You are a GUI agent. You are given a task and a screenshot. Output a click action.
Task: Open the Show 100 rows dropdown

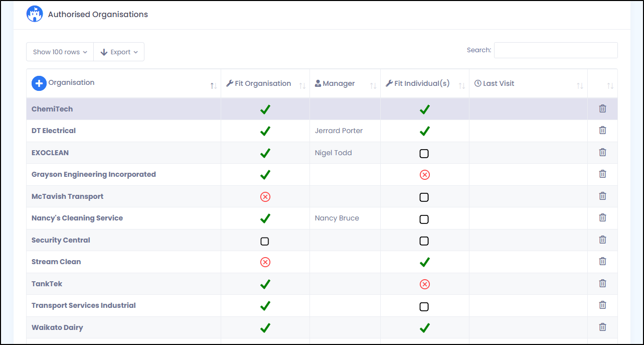[60, 52]
